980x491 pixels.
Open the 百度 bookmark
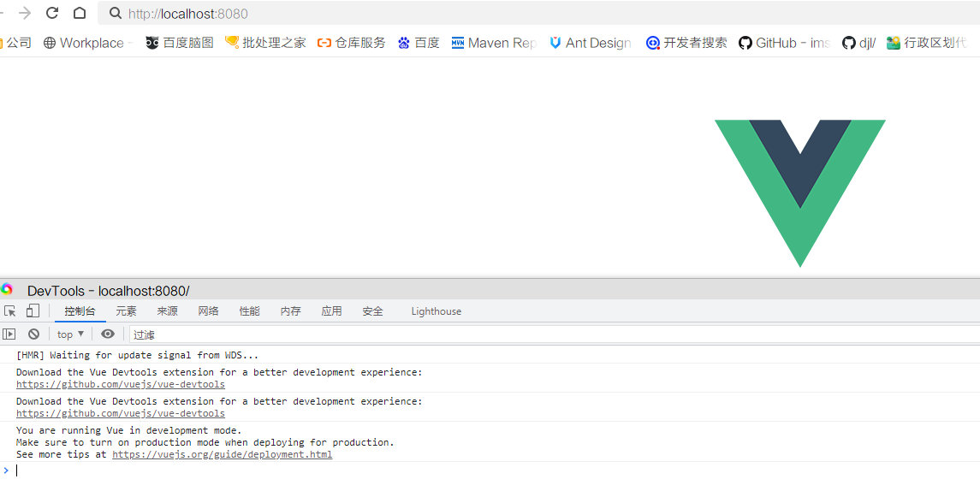click(419, 43)
